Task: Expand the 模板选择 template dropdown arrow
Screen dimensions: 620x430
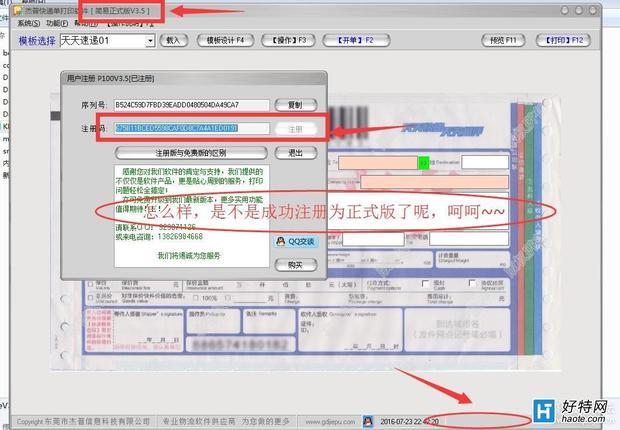Action: point(150,40)
